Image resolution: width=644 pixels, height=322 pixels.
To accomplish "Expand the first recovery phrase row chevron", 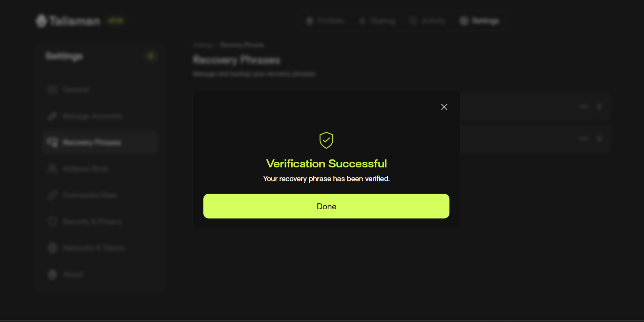I will 600,107.
